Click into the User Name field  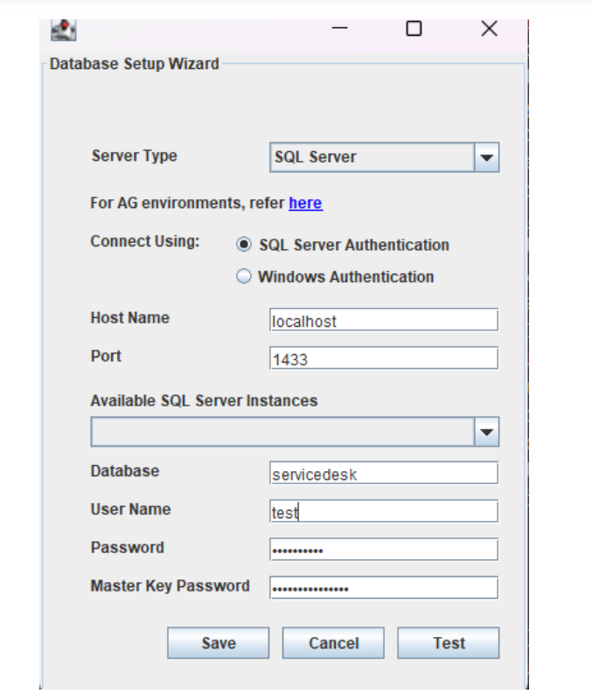pyautogui.click(x=383, y=512)
